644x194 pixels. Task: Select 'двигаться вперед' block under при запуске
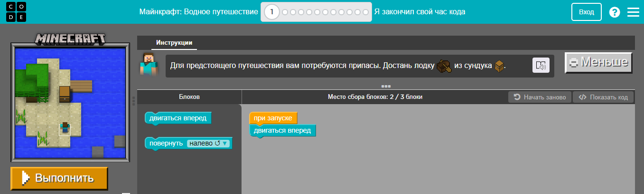(282, 130)
